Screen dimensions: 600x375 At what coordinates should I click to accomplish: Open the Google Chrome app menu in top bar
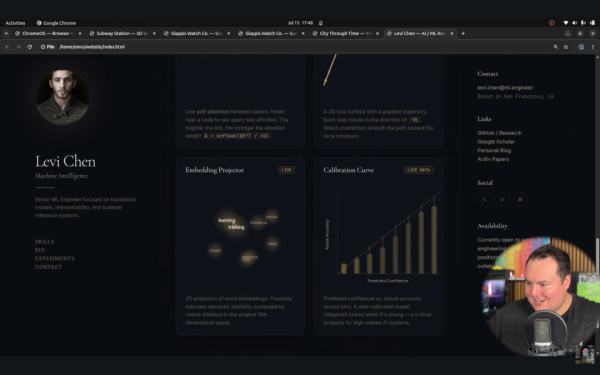[x=56, y=23]
